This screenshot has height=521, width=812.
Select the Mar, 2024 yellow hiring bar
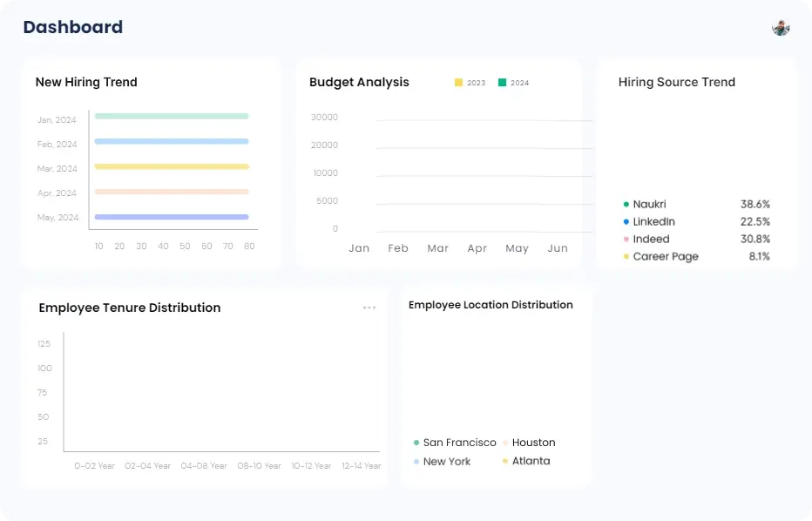172,166
